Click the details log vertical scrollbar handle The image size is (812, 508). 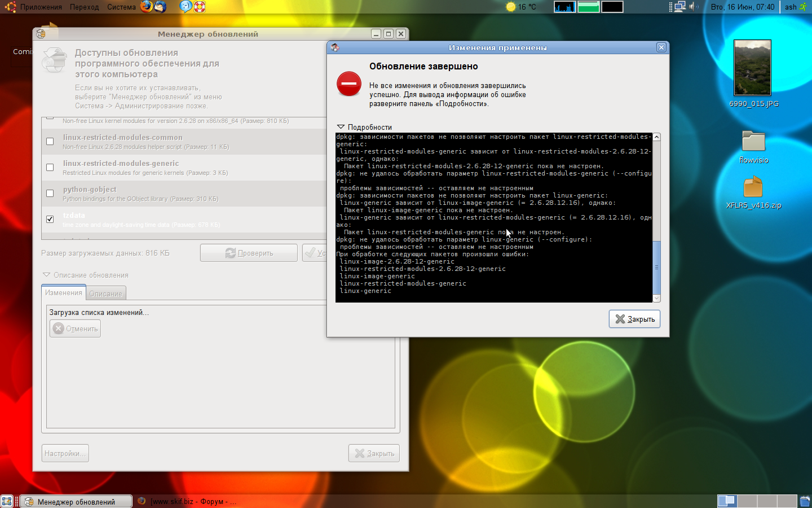(x=656, y=266)
